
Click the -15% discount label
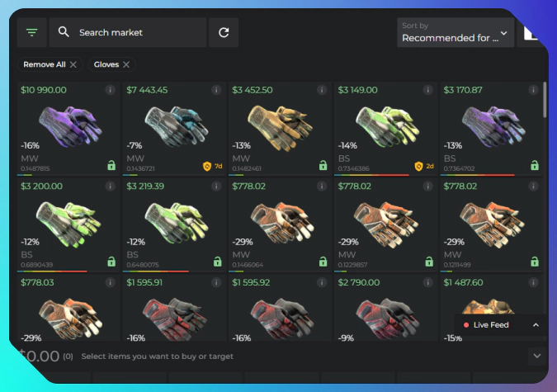click(452, 338)
